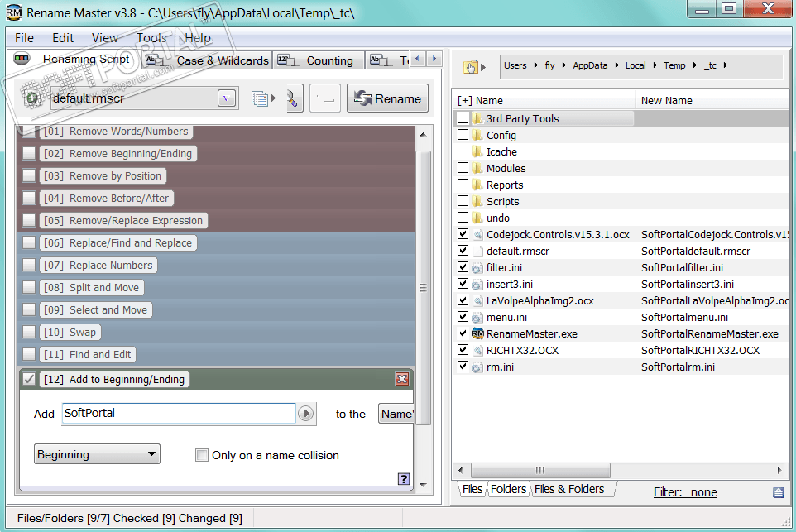796x532 pixels.
Task: Insert variable using the arrow beside SoftPortal
Action: 305,413
